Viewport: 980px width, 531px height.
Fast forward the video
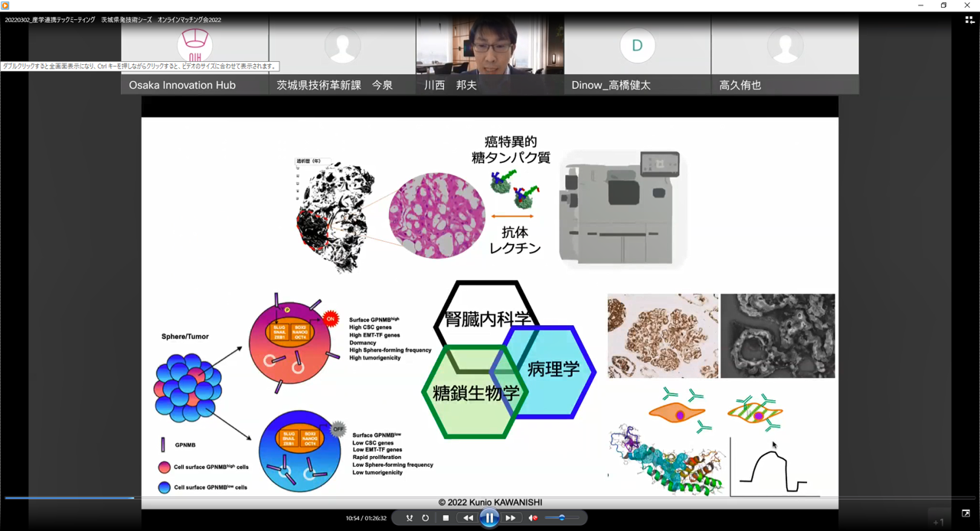pos(511,518)
